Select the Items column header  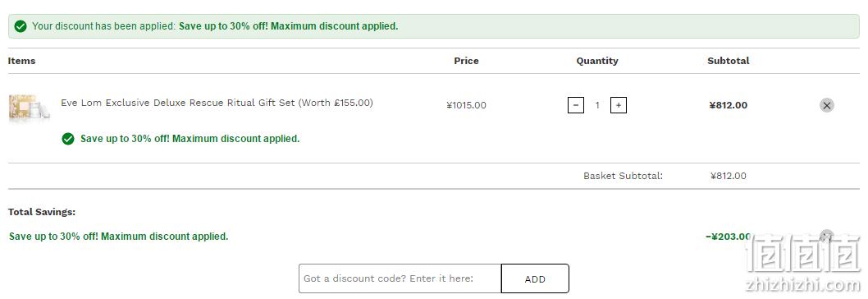pyautogui.click(x=21, y=61)
